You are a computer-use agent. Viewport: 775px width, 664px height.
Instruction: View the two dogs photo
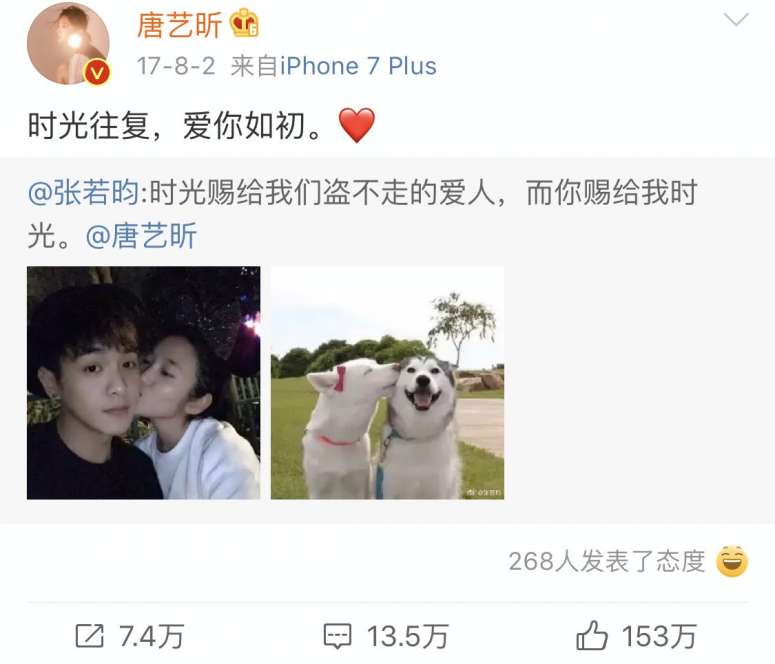pos(388,383)
